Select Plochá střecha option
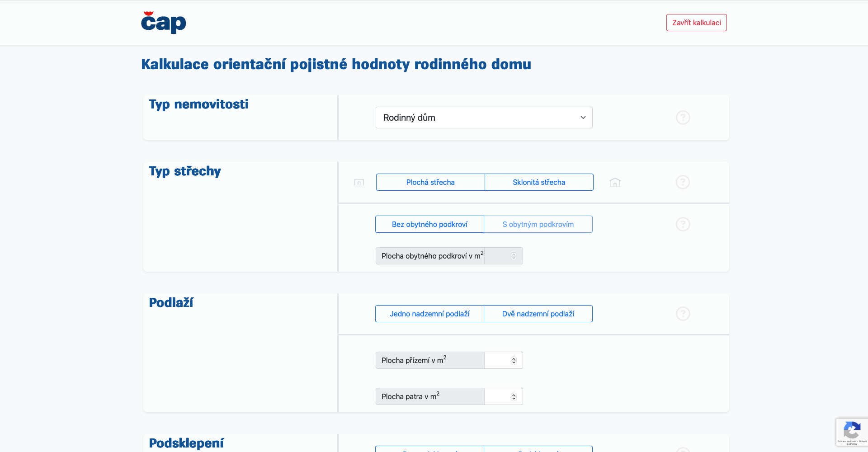 (x=430, y=182)
